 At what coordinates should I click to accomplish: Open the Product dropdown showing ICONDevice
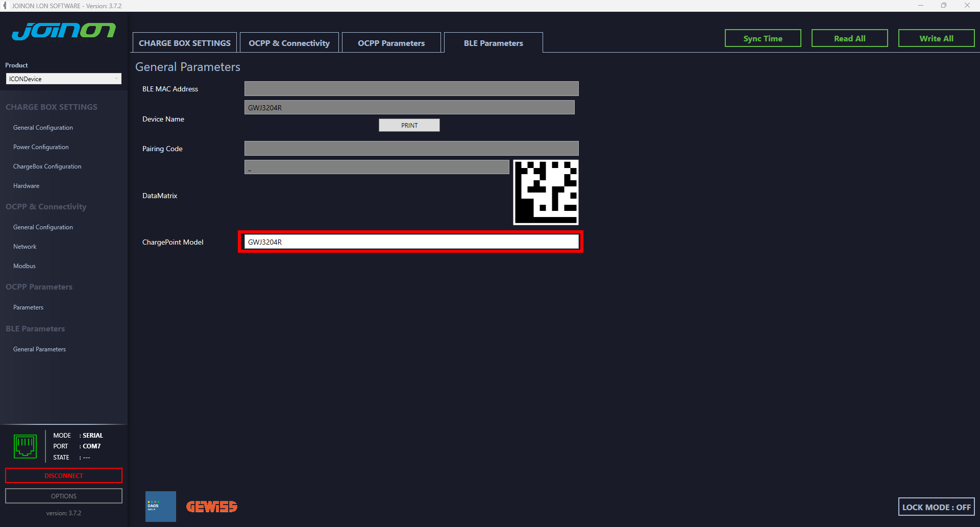click(x=64, y=79)
